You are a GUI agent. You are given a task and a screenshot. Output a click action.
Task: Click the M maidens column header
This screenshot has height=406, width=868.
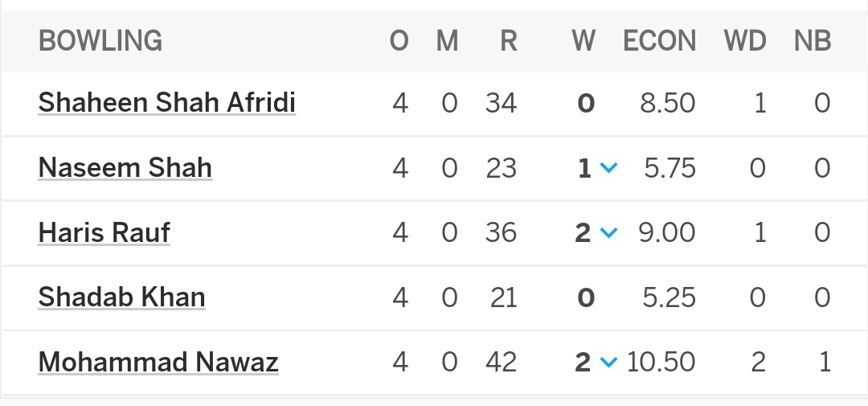(448, 41)
